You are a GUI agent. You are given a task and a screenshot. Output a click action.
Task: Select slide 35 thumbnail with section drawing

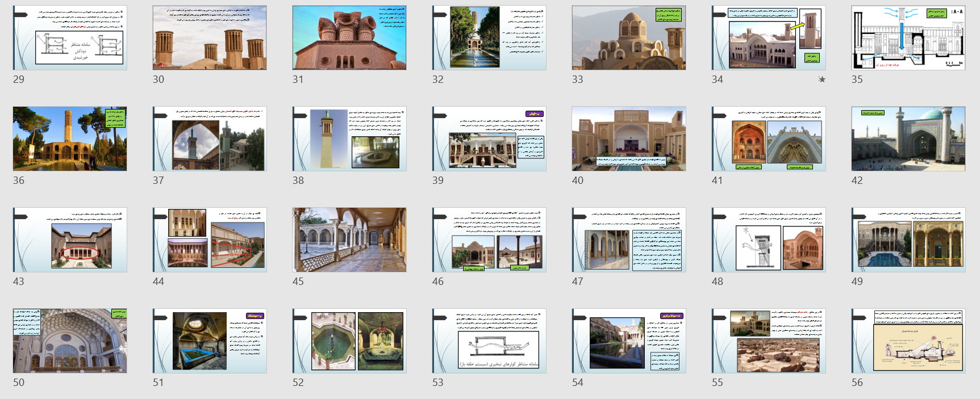pyautogui.click(x=908, y=38)
